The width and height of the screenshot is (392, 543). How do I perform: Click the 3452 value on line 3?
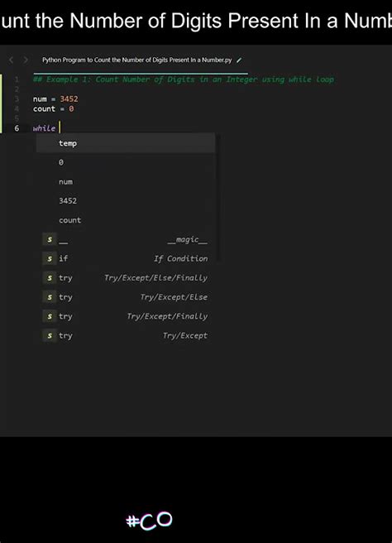tap(69, 99)
